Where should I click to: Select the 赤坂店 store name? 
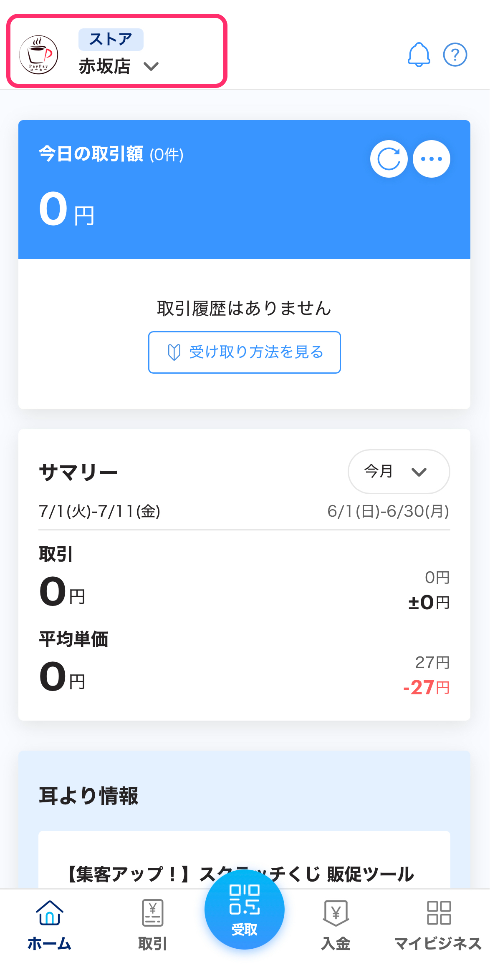(x=105, y=66)
